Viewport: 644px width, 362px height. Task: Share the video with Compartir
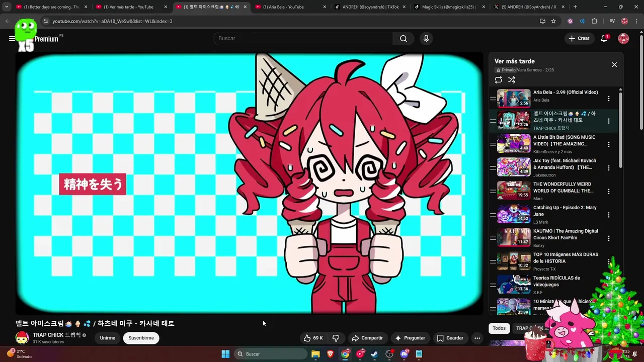click(367, 338)
